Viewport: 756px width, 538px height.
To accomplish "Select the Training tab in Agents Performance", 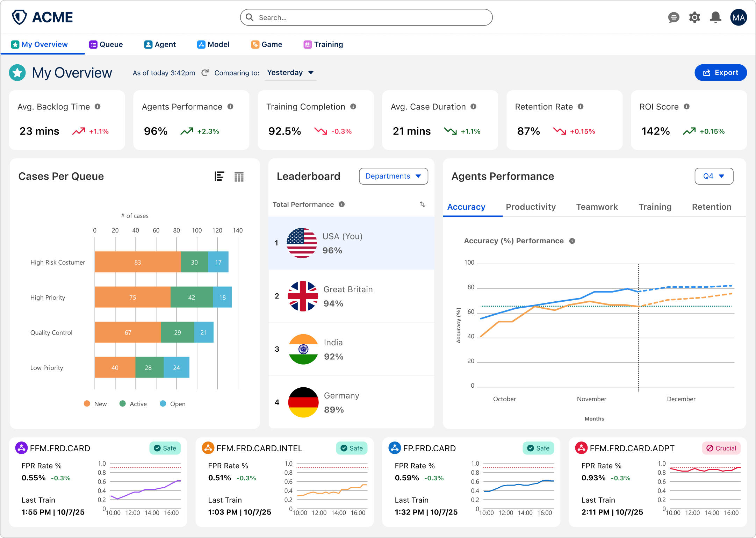I will click(655, 207).
